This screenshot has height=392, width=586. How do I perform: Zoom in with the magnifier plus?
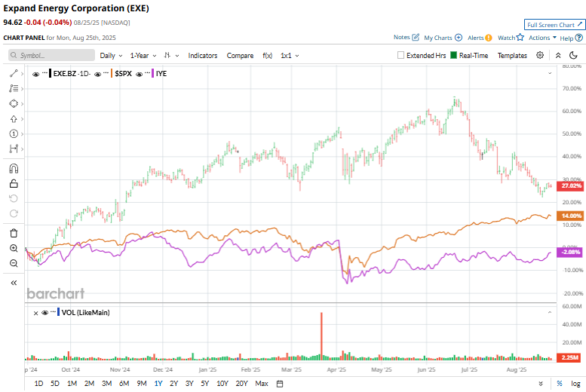tap(14, 248)
